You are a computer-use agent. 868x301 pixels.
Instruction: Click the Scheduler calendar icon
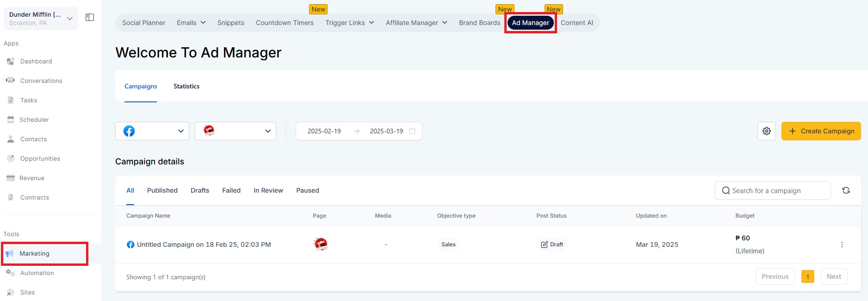tap(10, 119)
